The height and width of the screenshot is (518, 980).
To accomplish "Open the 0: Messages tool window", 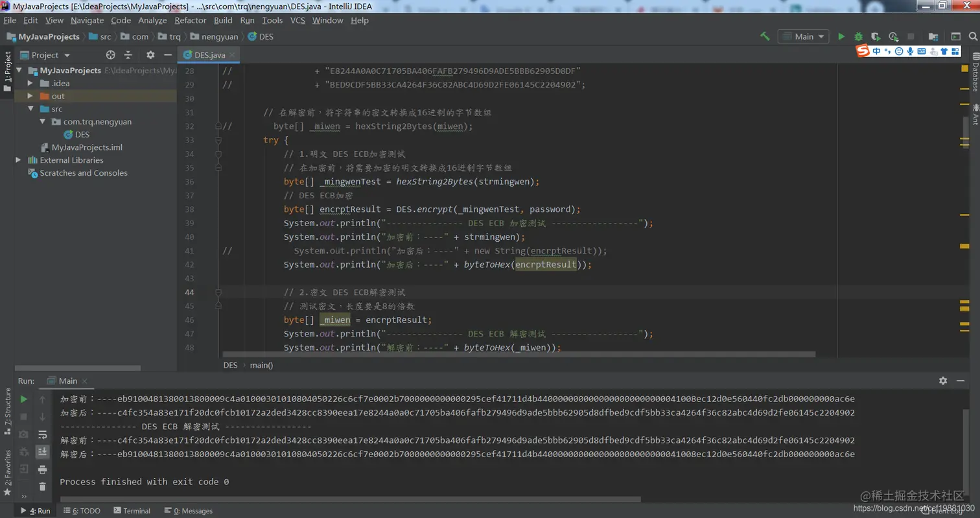I will [x=189, y=511].
